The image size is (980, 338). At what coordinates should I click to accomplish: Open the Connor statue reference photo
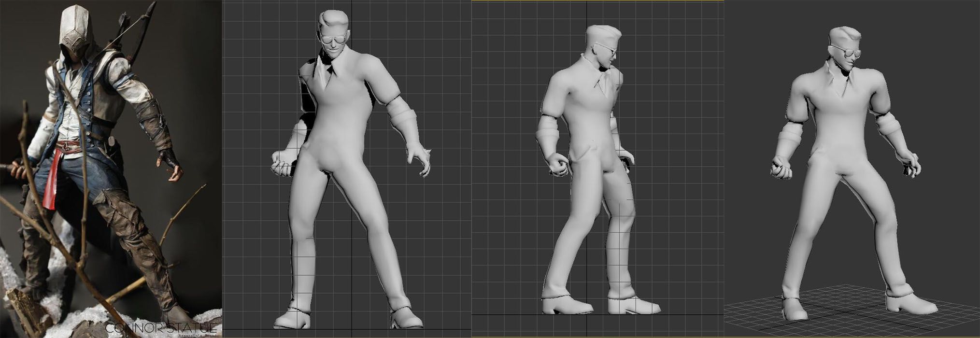111,169
